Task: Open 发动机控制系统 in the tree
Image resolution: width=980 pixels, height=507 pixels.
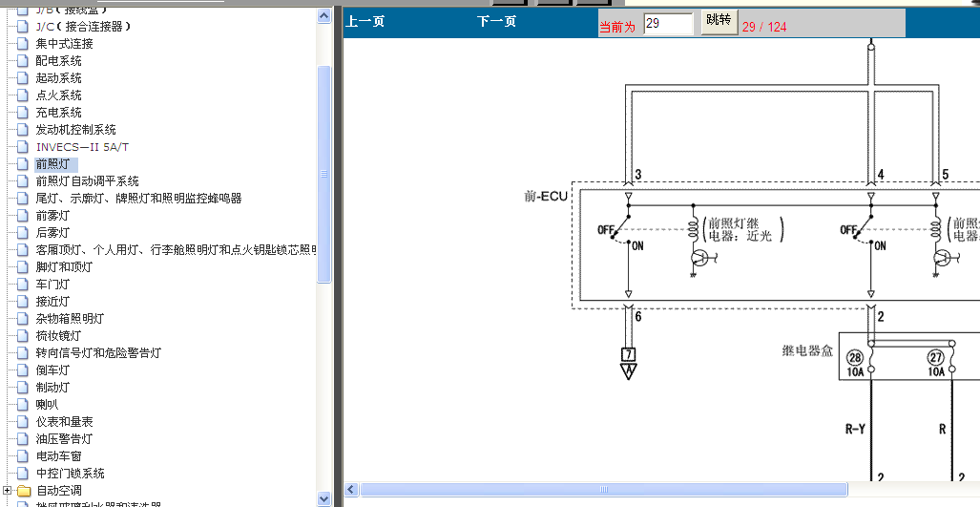Action: (75, 130)
